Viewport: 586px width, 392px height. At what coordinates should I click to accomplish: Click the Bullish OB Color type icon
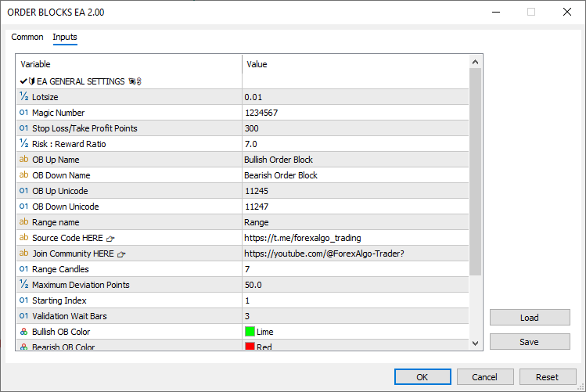coord(23,332)
